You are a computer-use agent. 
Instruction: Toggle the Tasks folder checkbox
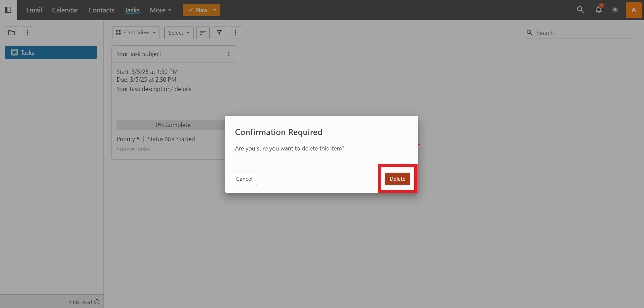(x=15, y=52)
